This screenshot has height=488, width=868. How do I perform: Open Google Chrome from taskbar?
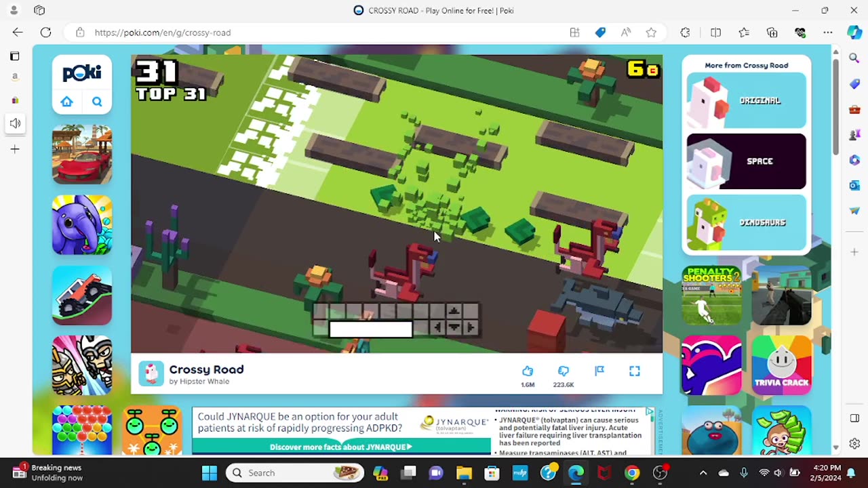click(632, 473)
